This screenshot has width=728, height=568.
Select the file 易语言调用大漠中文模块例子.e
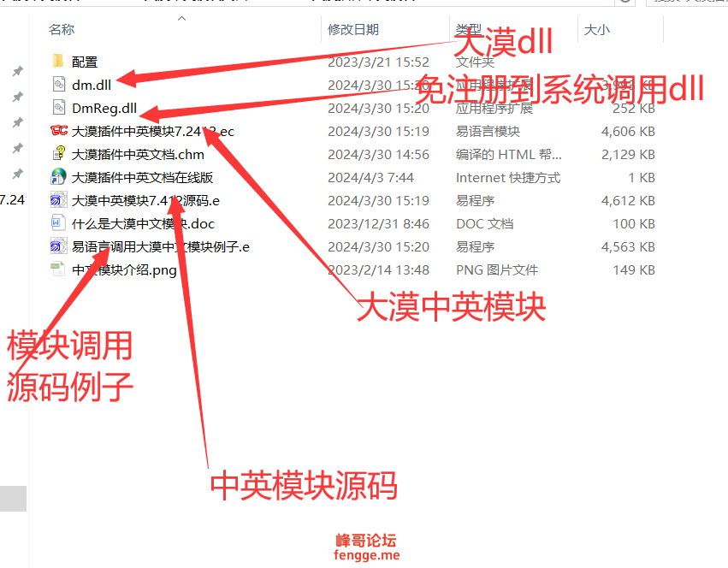(161, 246)
